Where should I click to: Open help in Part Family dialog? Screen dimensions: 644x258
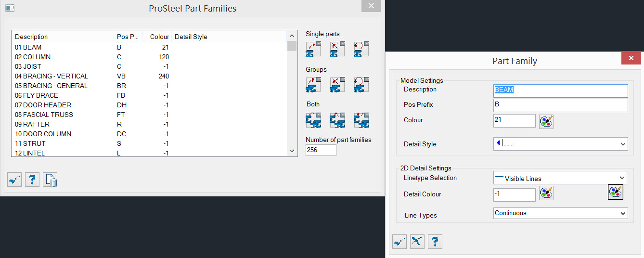[435, 242]
